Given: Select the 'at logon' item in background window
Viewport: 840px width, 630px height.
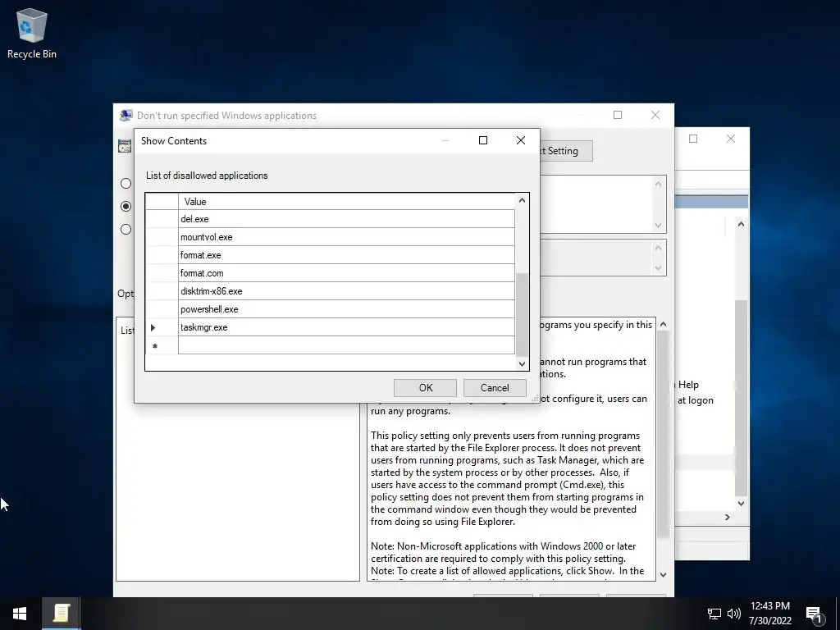Looking at the screenshot, I should click(x=696, y=400).
